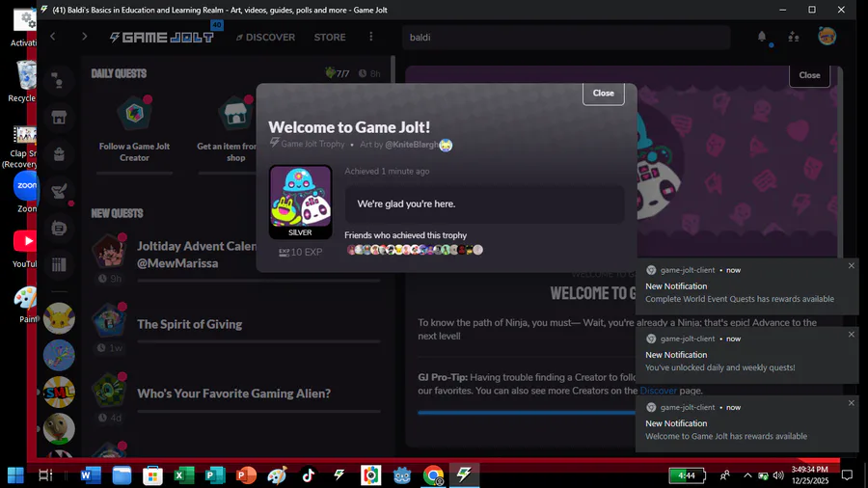This screenshot has width=868, height=488.
Task: Open the three-dot more menu in navbar
Action: [371, 37]
